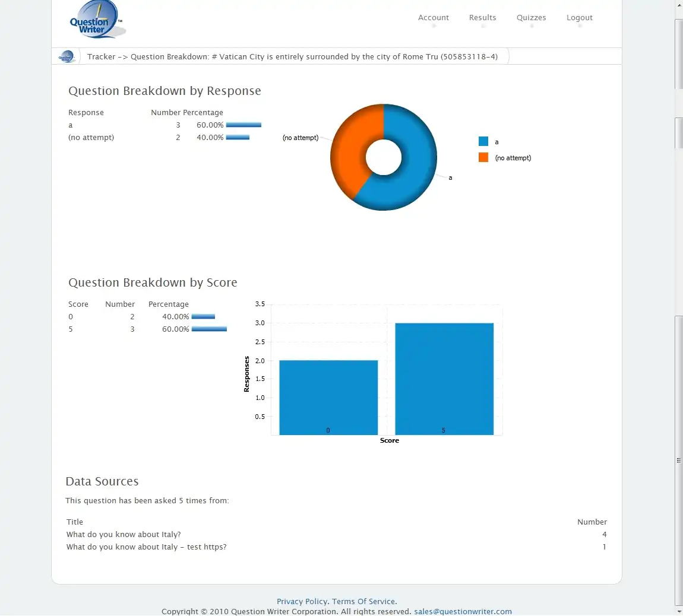
Task: Click 'What do you know about Italy?' row
Action: click(x=124, y=534)
